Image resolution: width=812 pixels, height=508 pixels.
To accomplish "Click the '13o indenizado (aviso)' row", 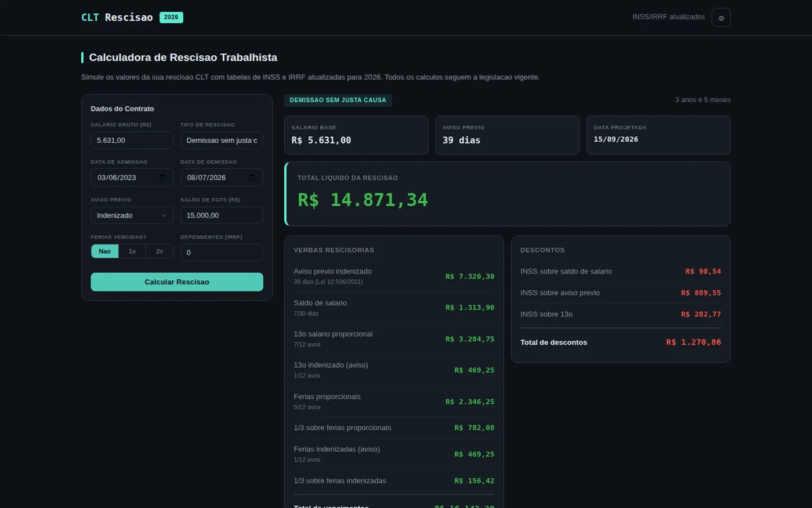I will (x=394, y=370).
